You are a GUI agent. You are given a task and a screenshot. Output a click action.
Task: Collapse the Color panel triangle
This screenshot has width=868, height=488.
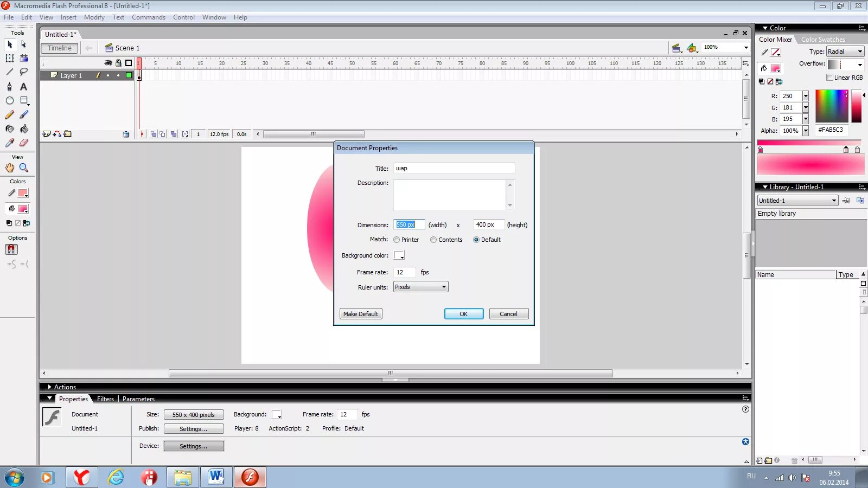point(765,28)
